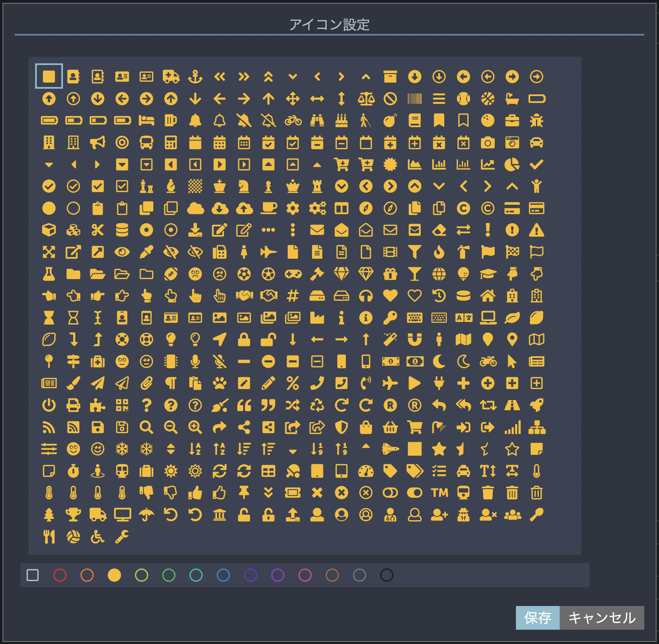This screenshot has height=644, width=659.
Task: Click the 保存 save button
Action: pos(537,618)
